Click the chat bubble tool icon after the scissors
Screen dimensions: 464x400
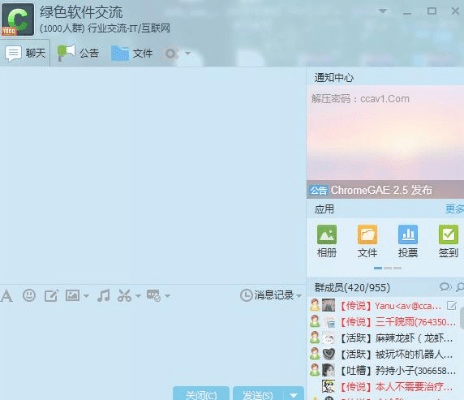[x=154, y=296]
